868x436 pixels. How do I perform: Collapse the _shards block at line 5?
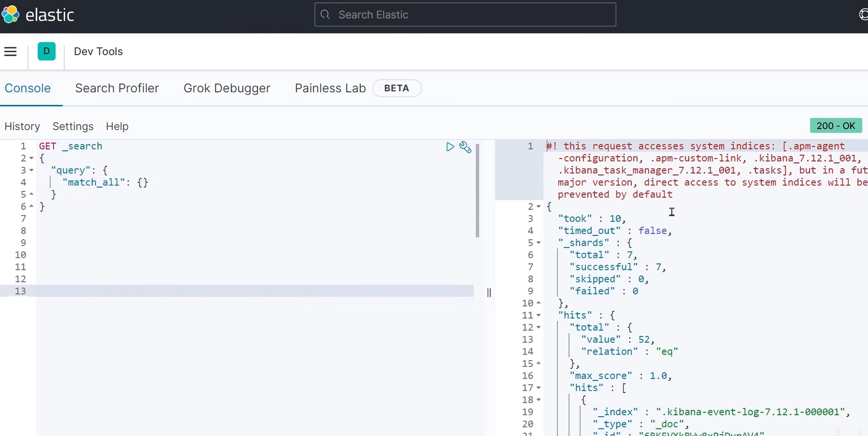coord(539,243)
